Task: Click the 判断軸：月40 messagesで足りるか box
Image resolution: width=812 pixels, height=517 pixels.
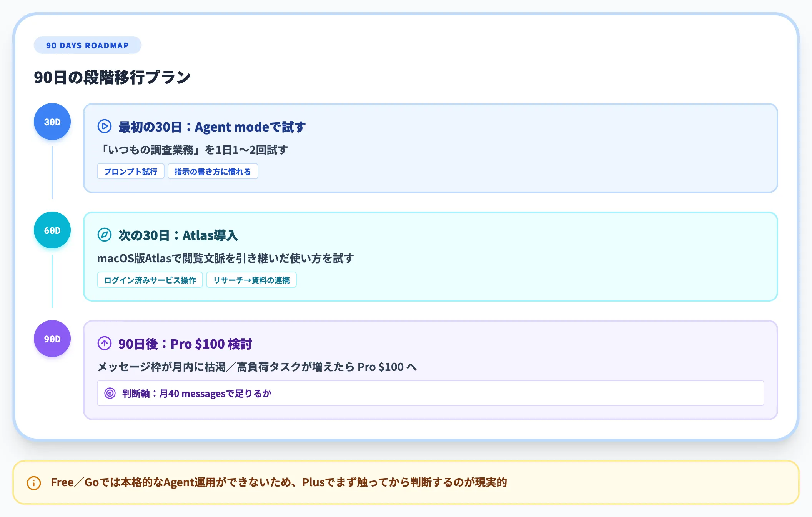Action: tap(431, 393)
